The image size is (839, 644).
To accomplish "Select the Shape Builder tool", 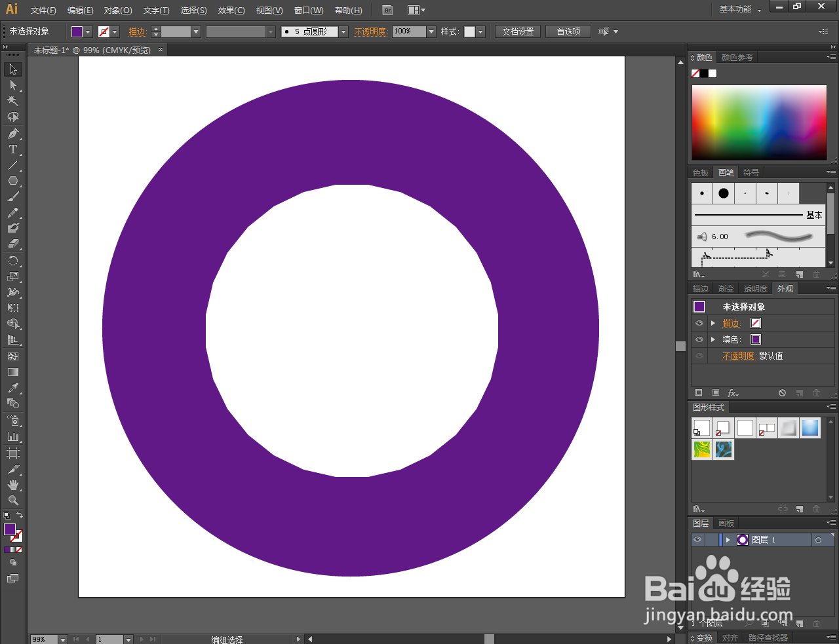I will click(13, 324).
